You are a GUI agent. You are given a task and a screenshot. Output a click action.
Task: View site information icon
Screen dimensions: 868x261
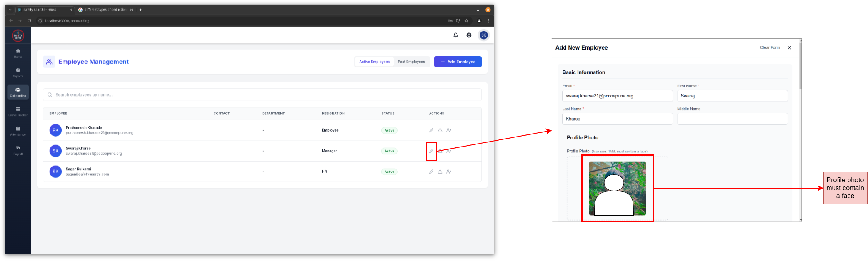click(40, 21)
